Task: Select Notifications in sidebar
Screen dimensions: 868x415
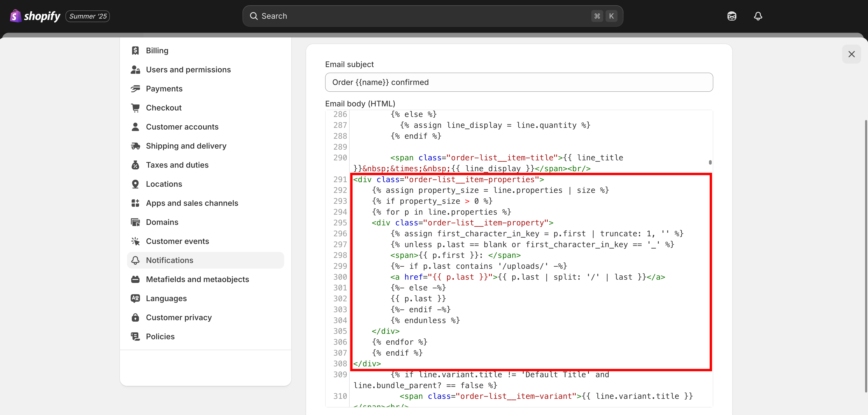Action: click(206, 260)
